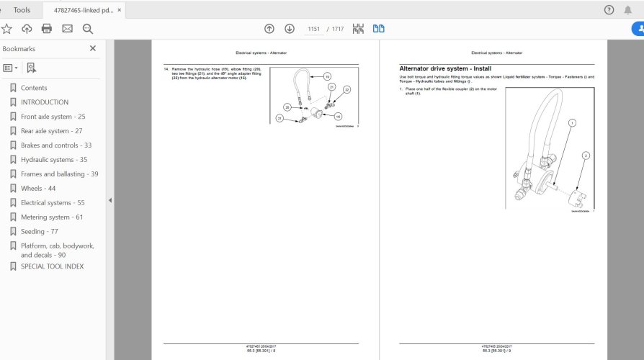Navigate to Platform, cab, bodywork bookmark
This screenshot has height=360, width=644.
pos(58,251)
